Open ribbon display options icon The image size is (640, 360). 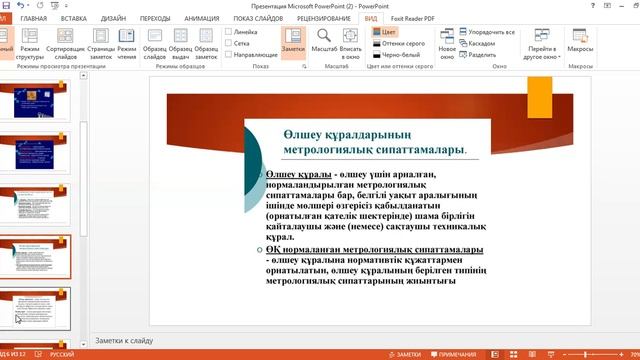coord(607,6)
